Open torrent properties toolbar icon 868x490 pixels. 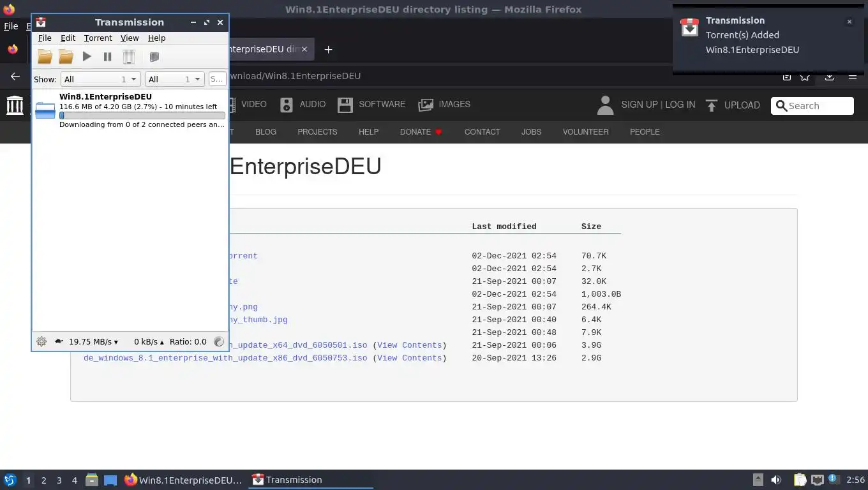coord(154,57)
